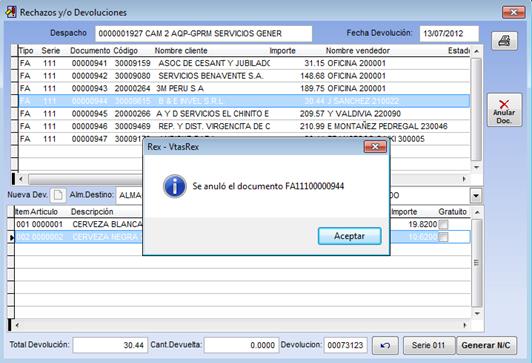
Task: Click the Aceptar button in the dialog
Action: (349, 236)
